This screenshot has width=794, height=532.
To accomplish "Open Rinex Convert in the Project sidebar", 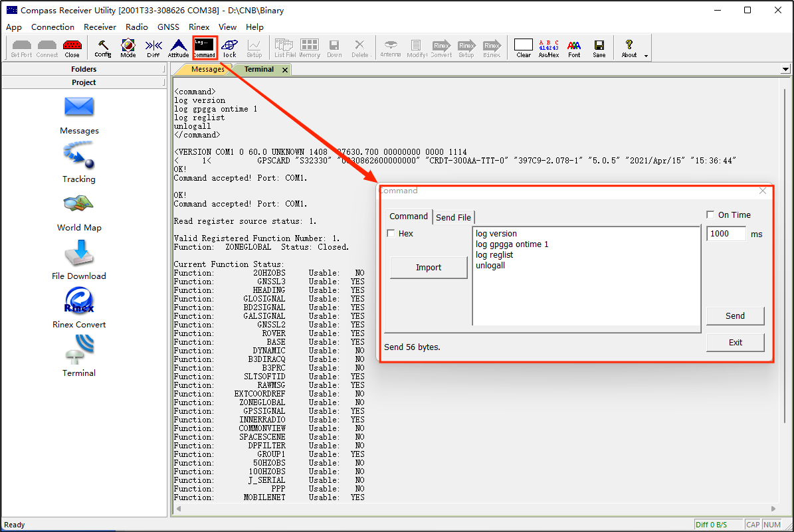I will (79, 308).
